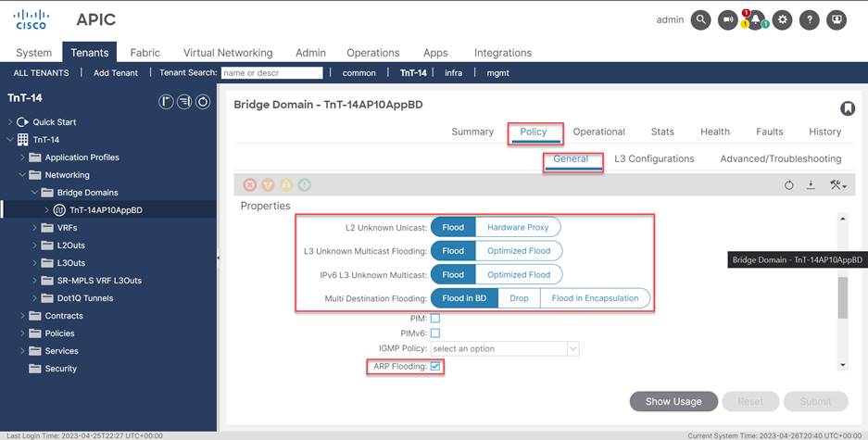Click the download icon in properties toolbar
Screen dimensions: 868x440
811,185
